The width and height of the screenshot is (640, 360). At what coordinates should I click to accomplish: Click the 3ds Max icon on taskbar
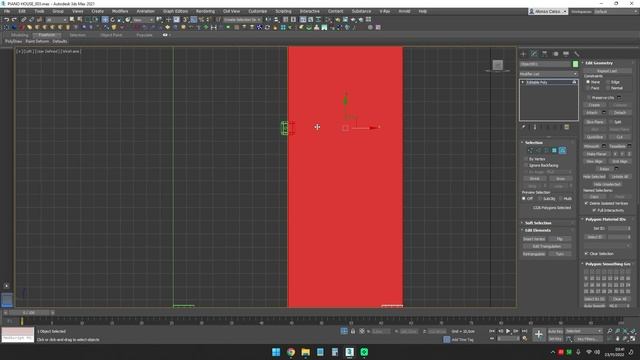tap(349, 352)
